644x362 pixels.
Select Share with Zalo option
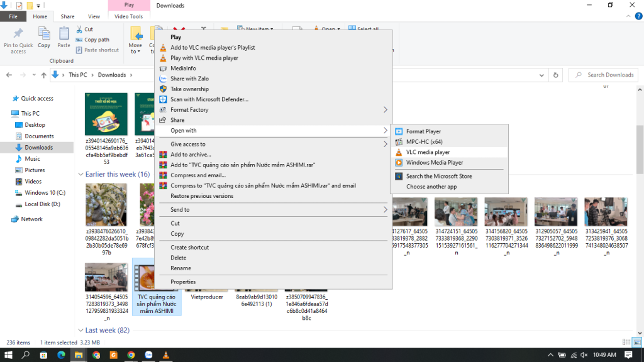click(x=189, y=79)
